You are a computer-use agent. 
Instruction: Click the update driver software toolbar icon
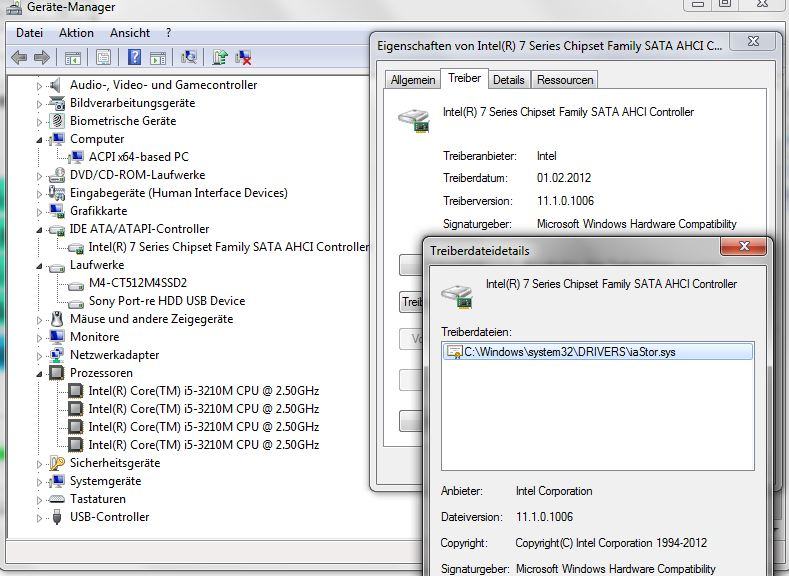[220, 57]
